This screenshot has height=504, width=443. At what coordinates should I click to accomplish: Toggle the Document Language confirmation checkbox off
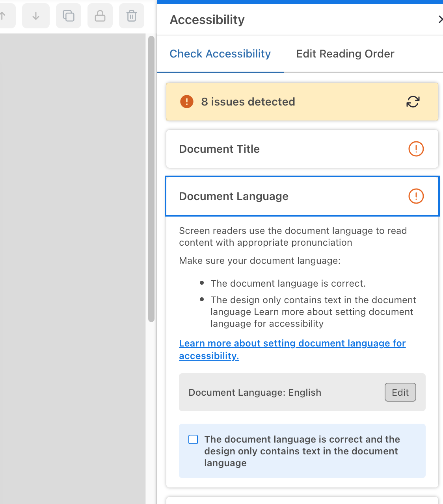(x=193, y=439)
